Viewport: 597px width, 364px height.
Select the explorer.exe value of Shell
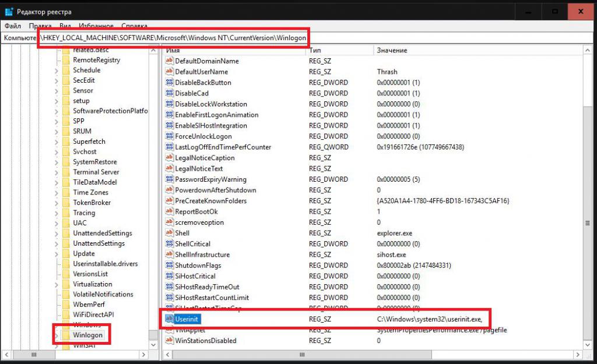point(395,233)
